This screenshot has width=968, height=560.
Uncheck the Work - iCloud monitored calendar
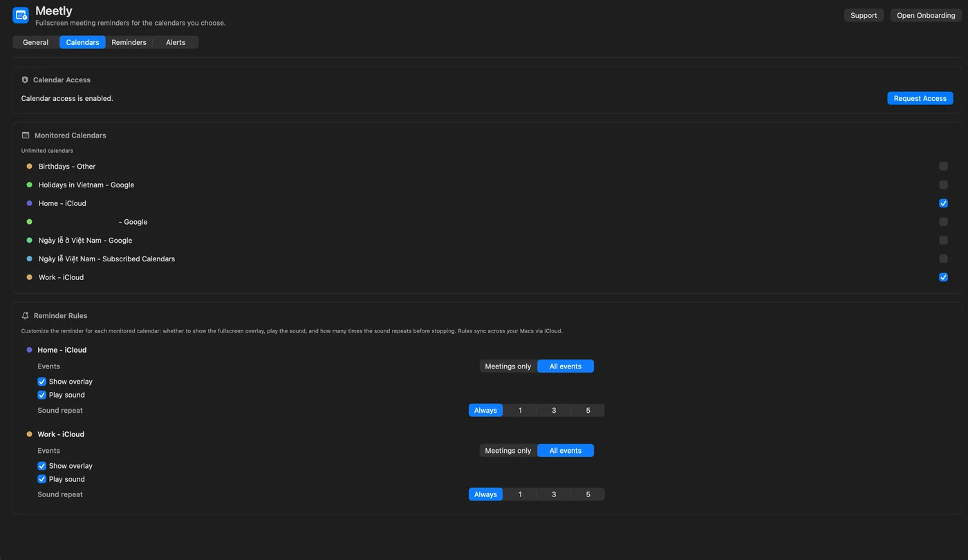click(943, 277)
